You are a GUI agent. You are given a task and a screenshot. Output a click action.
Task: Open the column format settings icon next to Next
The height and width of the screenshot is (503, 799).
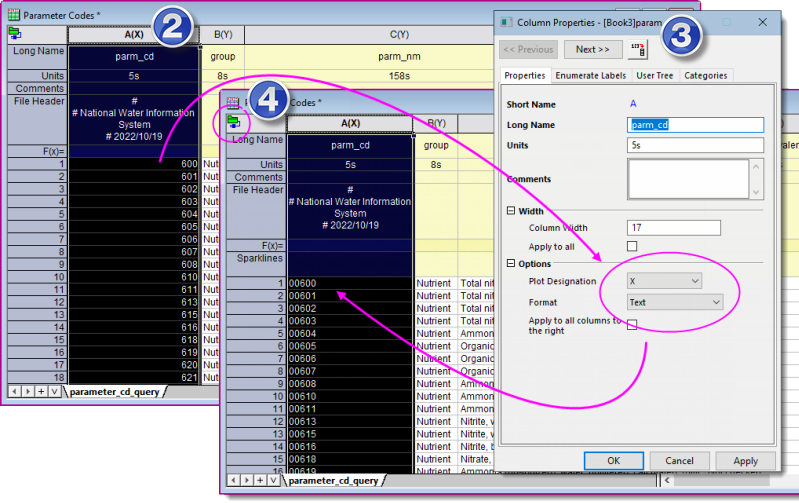click(x=637, y=49)
